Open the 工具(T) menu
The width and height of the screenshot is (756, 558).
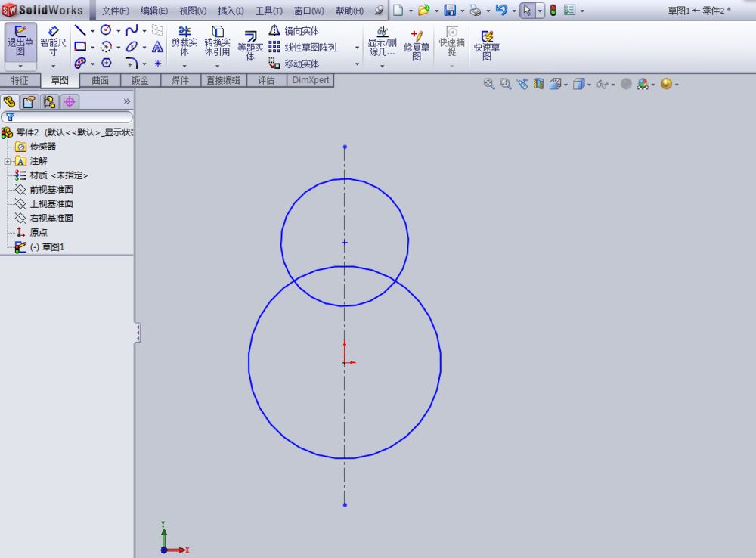(x=269, y=11)
